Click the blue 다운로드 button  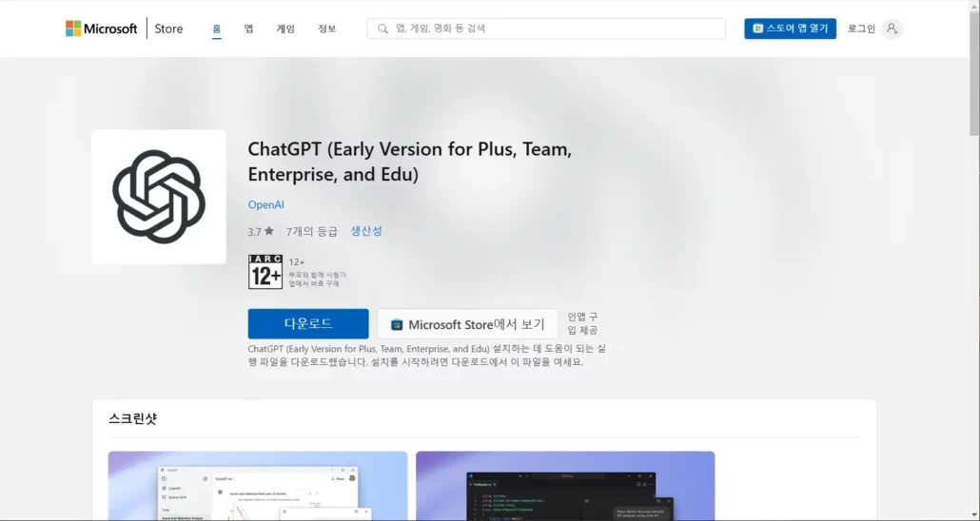tap(308, 324)
